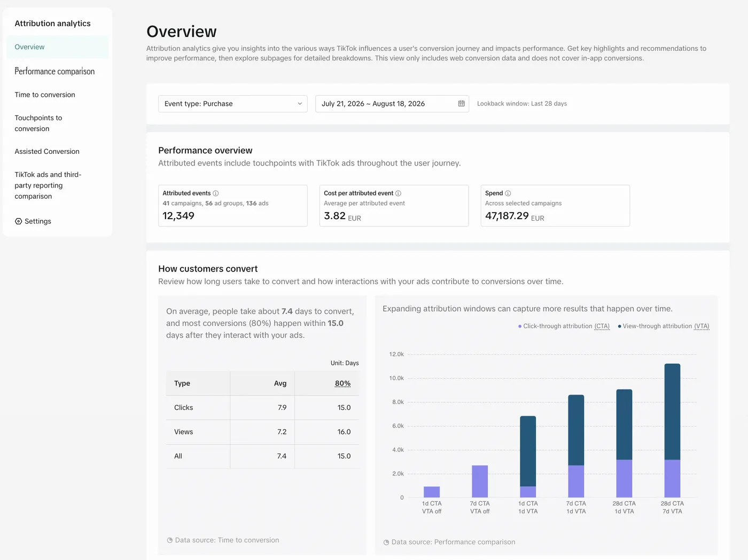Click the 7d CTA VTA off bar
Screen dimensions: 748x560
[x=480, y=481]
